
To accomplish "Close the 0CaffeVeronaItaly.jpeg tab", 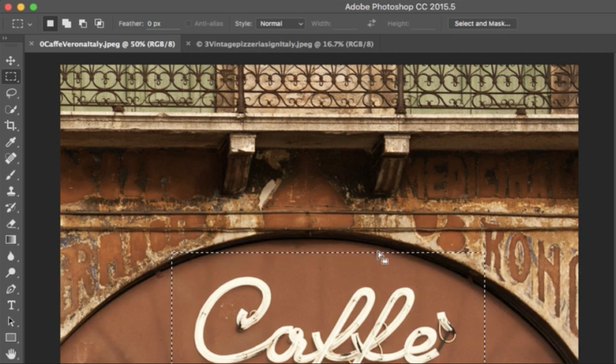I will click(31, 44).
